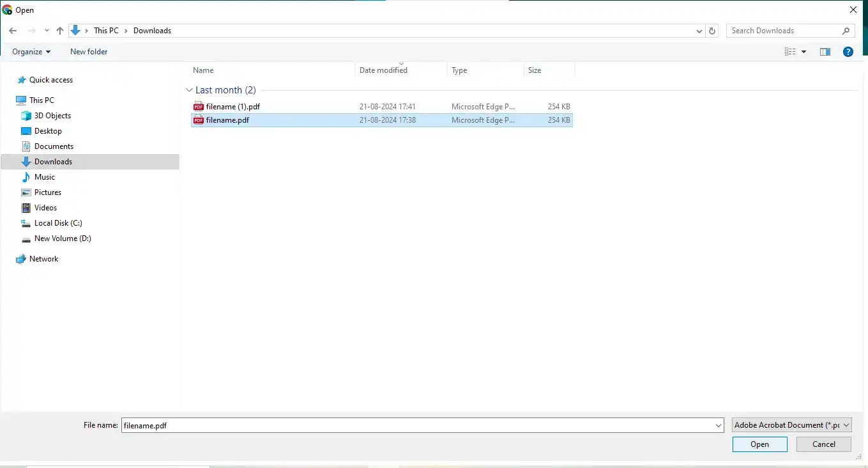The image size is (868, 468).
Task: Open recent locations dropdown arrow
Action: 47,31
